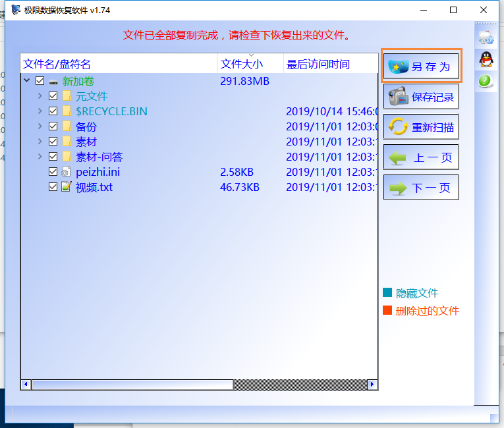Image resolution: width=504 pixels, height=428 pixels.
Task: Uncheck the 新加卷 checkbox
Action: [x=40, y=80]
